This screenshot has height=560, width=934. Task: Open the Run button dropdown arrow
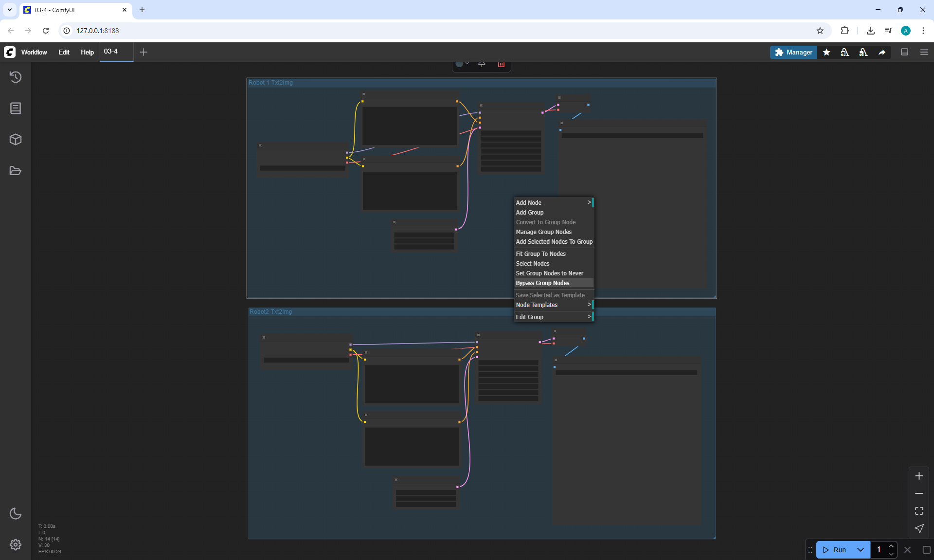(x=861, y=550)
